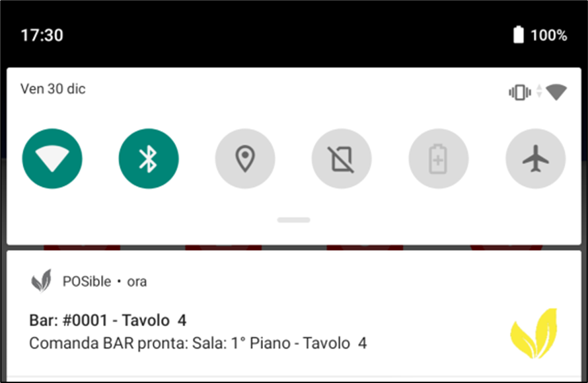Disable the Bluetooth quick tile

149,159
